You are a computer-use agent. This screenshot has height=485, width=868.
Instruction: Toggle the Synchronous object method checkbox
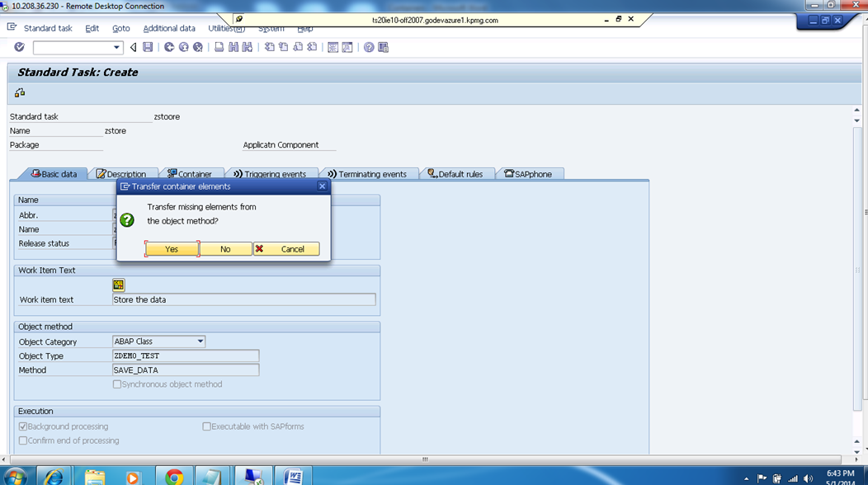pos(116,384)
